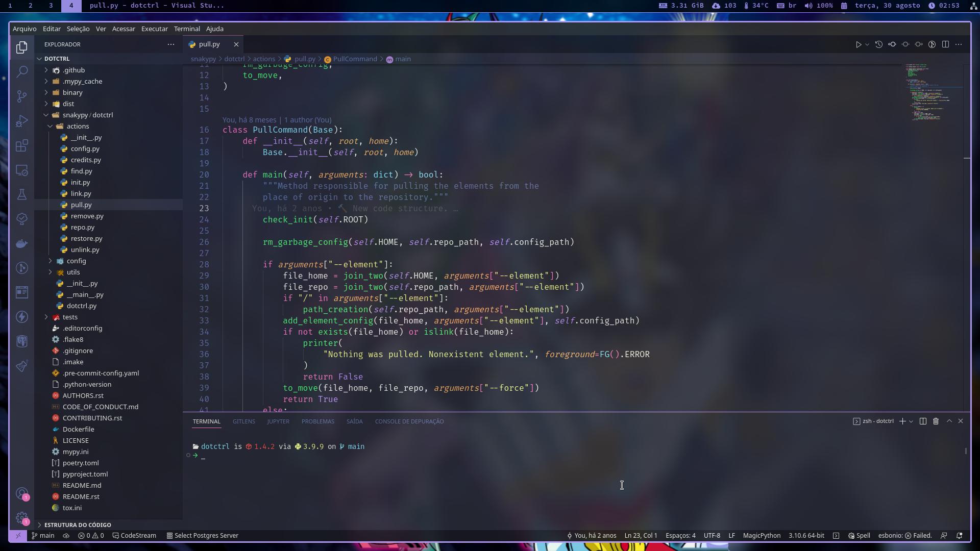Screen dimensions: 980x551
Task: Split the terminal panel
Action: [x=923, y=421]
